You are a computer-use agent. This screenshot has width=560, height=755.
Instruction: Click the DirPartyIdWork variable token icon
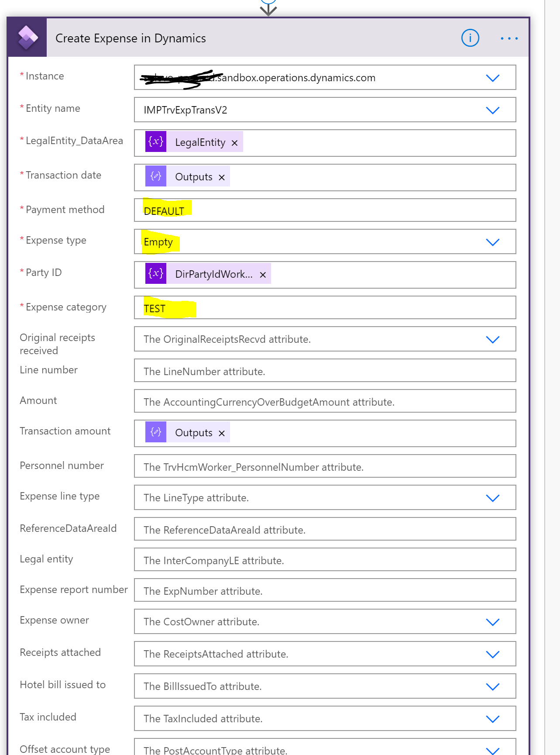(x=156, y=274)
